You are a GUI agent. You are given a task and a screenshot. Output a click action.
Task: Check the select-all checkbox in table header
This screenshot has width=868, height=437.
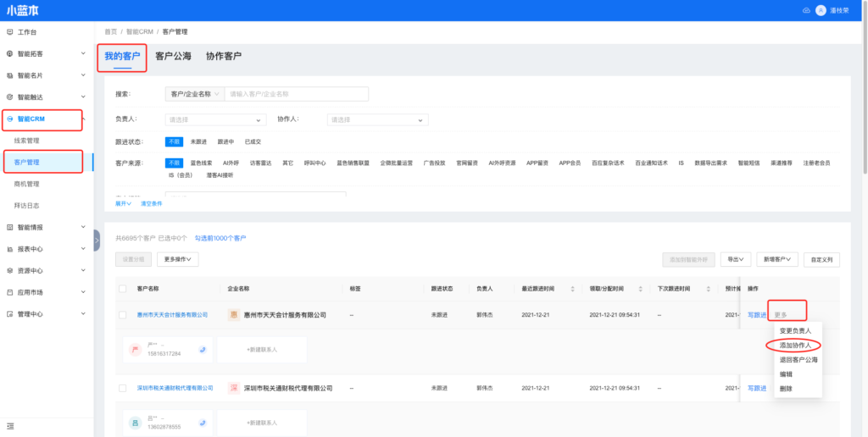point(123,289)
